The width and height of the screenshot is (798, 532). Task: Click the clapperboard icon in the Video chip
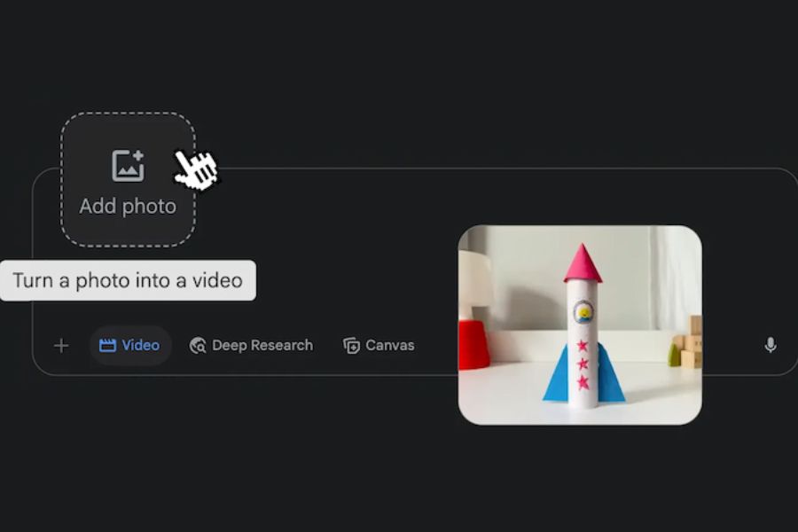[107, 346]
